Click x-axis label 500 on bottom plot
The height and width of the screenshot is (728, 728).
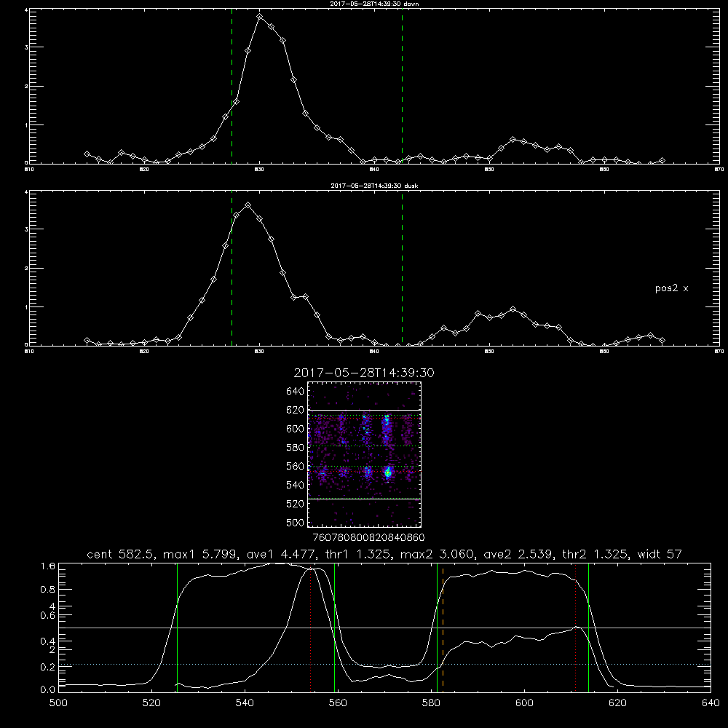pos(58,703)
